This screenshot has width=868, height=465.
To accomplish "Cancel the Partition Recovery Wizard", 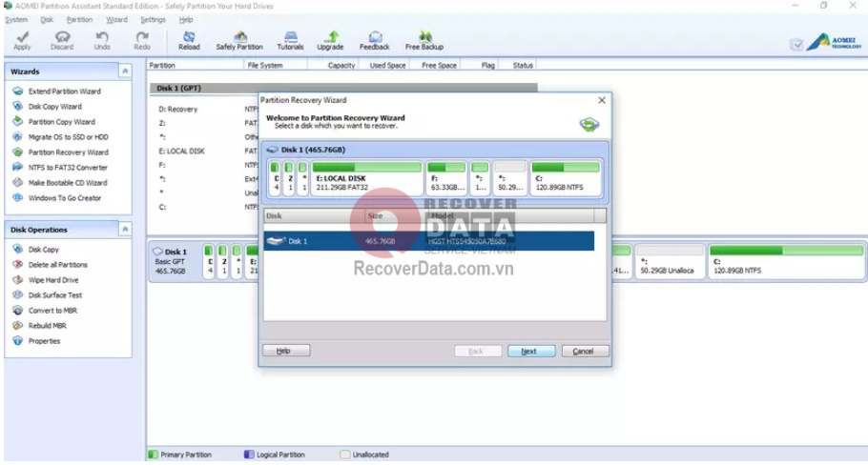I will (x=585, y=351).
